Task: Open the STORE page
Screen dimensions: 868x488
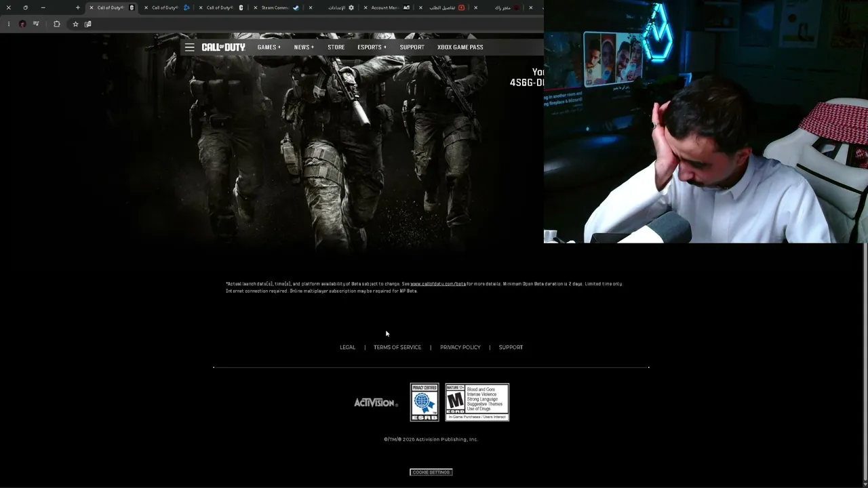Action: (336, 47)
